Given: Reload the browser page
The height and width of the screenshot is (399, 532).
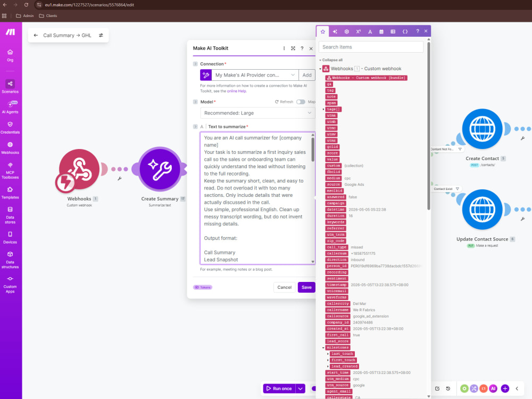Looking at the screenshot, I should [x=26, y=5].
